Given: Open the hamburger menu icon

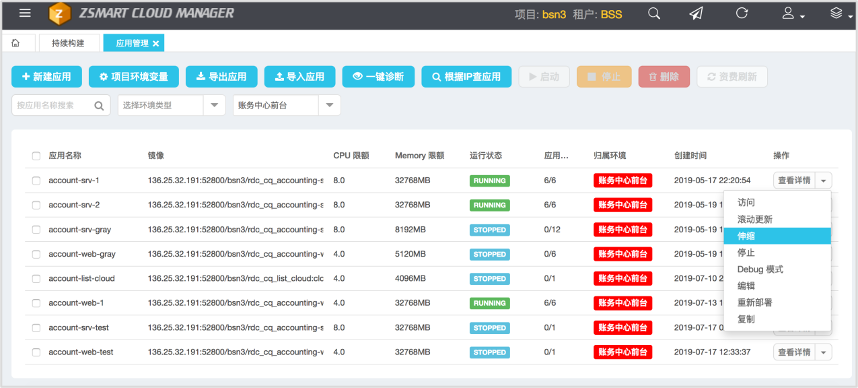Looking at the screenshot, I should pyautogui.click(x=25, y=13).
